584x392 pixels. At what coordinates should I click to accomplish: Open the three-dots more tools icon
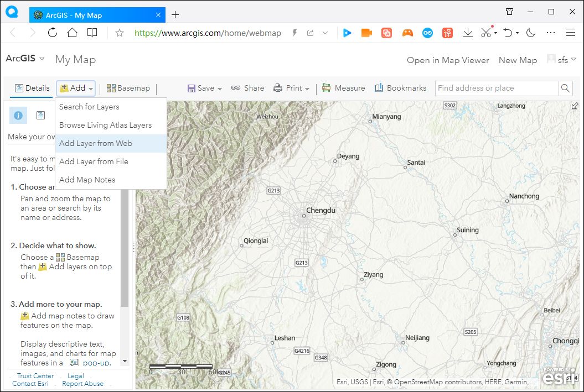click(x=550, y=33)
